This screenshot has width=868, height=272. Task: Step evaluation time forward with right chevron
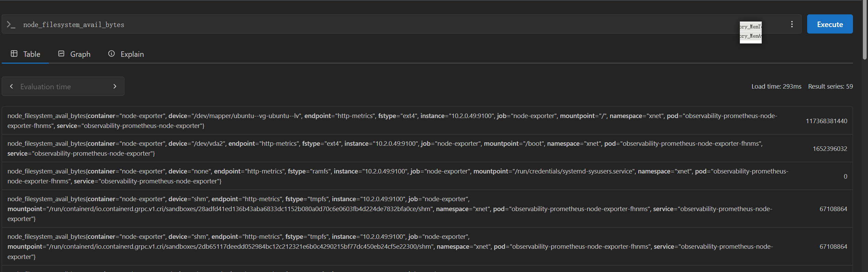click(115, 86)
